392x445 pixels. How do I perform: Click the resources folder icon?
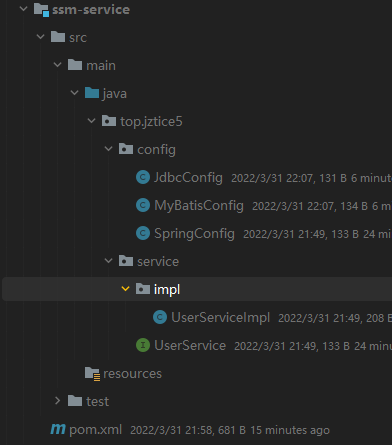click(92, 374)
